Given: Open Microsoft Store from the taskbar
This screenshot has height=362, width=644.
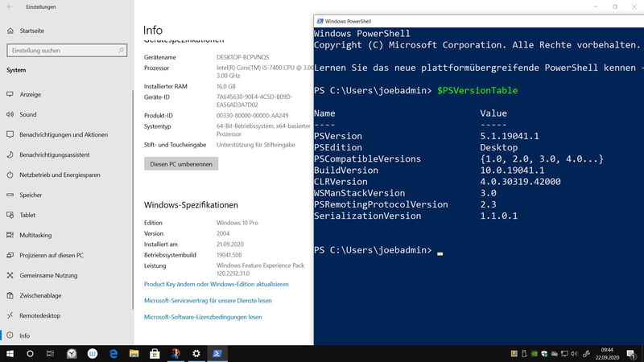Looking at the screenshot, I should 155,353.
